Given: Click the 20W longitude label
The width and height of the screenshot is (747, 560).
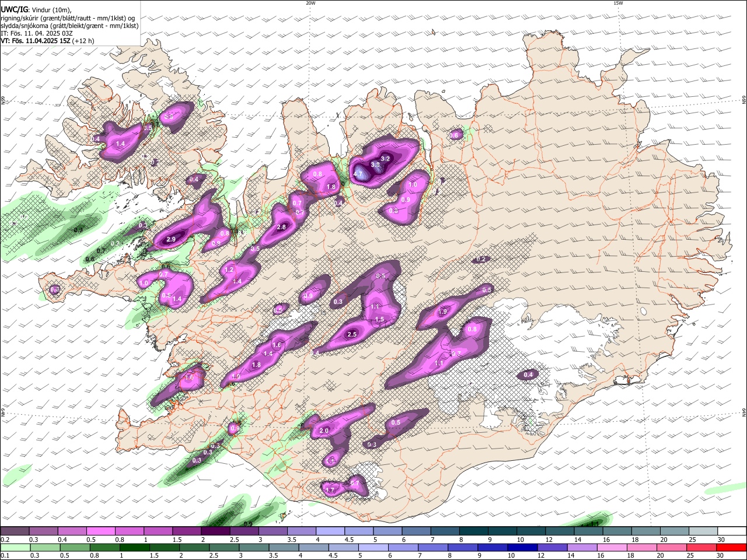Looking at the screenshot, I should click(310, 3).
